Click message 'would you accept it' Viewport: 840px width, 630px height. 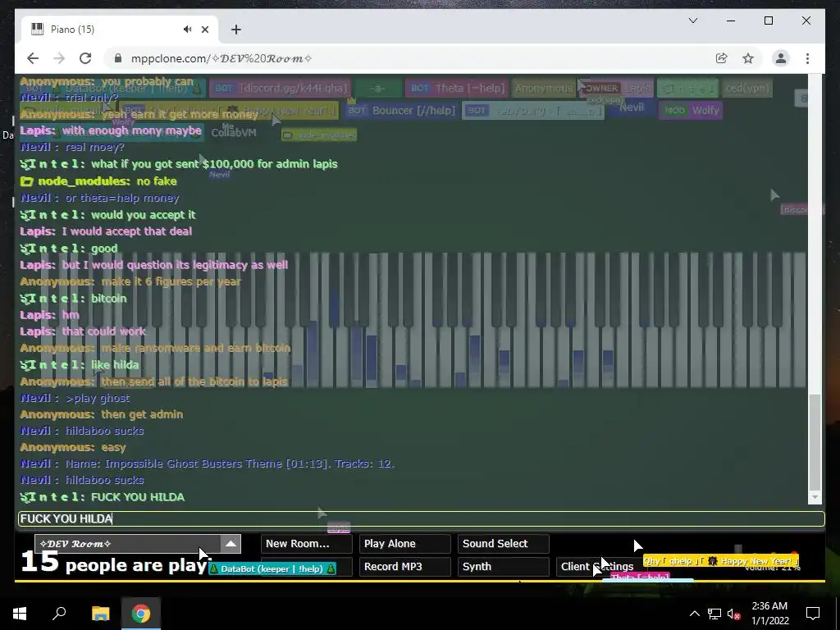tap(144, 215)
